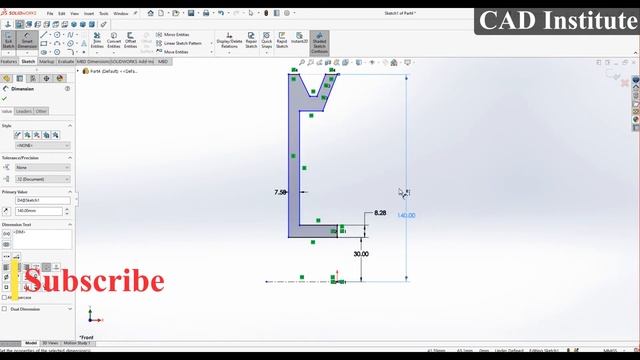This screenshot has height=360, width=640.
Task: Select the Smart Dimension tool
Action: (27, 41)
